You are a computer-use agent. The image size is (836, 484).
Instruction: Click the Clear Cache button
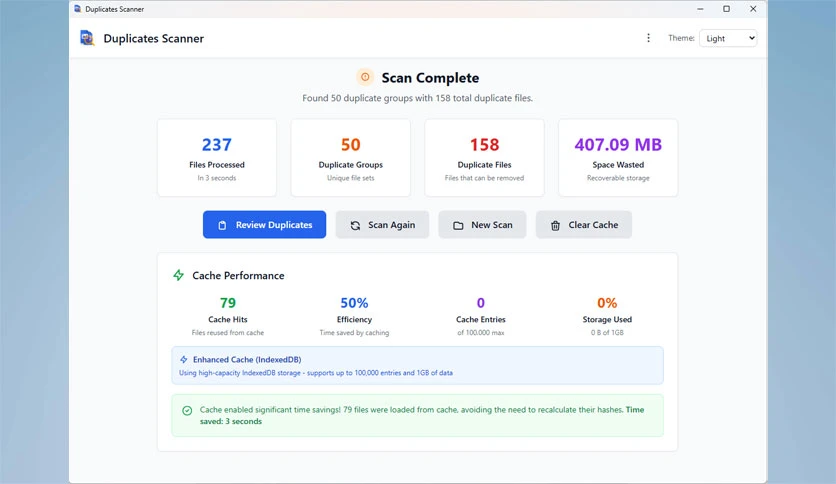coord(583,224)
